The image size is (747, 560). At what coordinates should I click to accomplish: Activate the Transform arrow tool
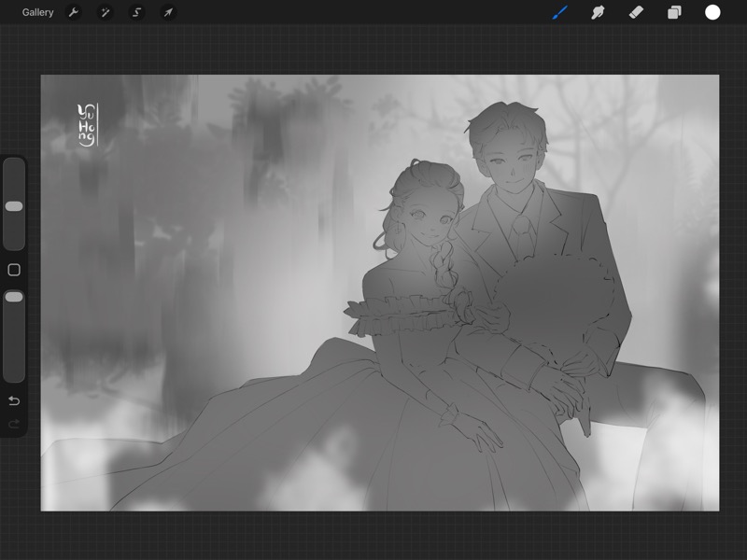click(x=168, y=12)
